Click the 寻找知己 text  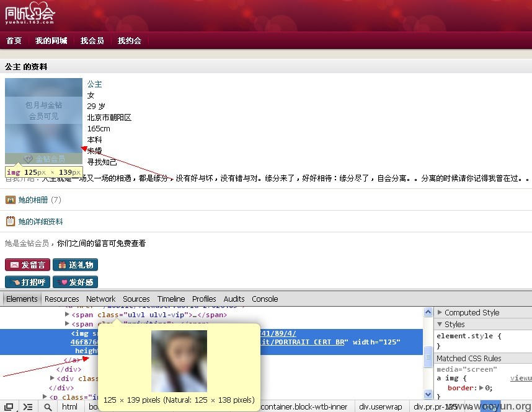pos(102,162)
